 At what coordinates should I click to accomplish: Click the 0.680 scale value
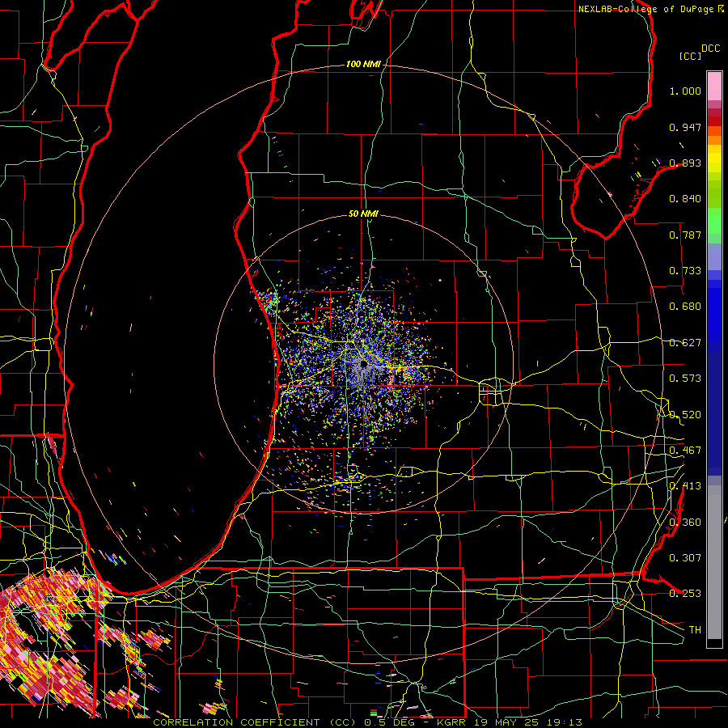pos(685,307)
